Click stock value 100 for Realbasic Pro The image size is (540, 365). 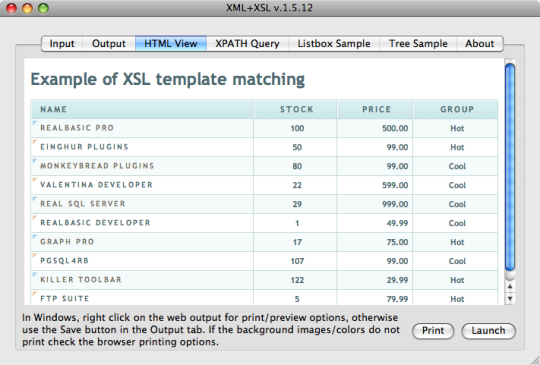[x=297, y=128]
